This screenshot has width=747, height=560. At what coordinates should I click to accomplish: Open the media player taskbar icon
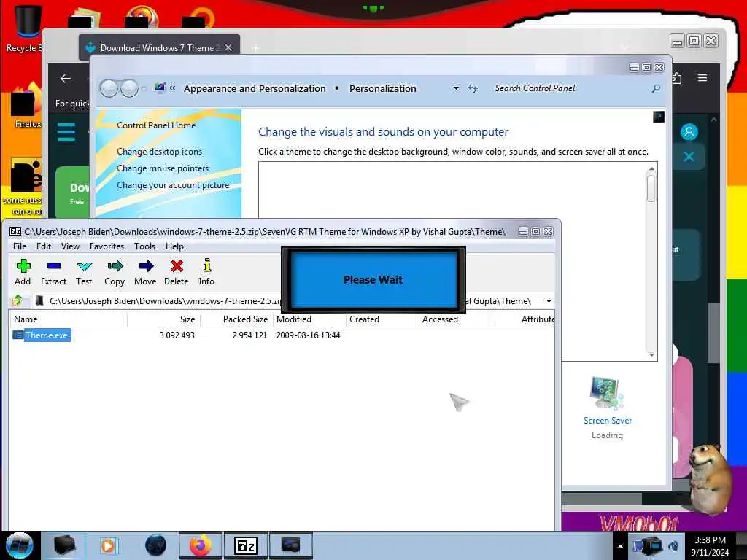108,545
